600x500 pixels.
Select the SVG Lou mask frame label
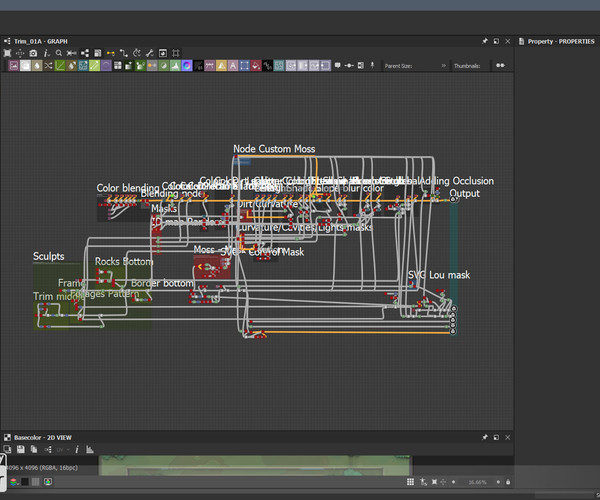point(439,275)
